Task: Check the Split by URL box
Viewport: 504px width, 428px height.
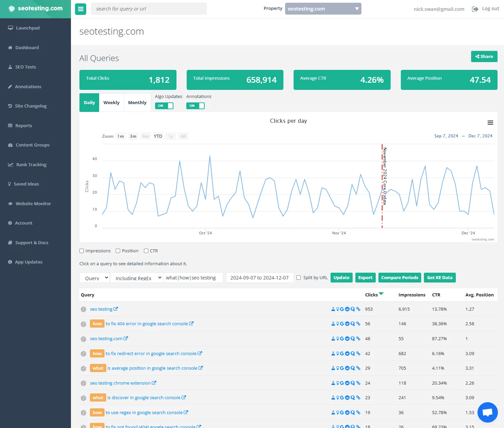Action: tap(299, 278)
